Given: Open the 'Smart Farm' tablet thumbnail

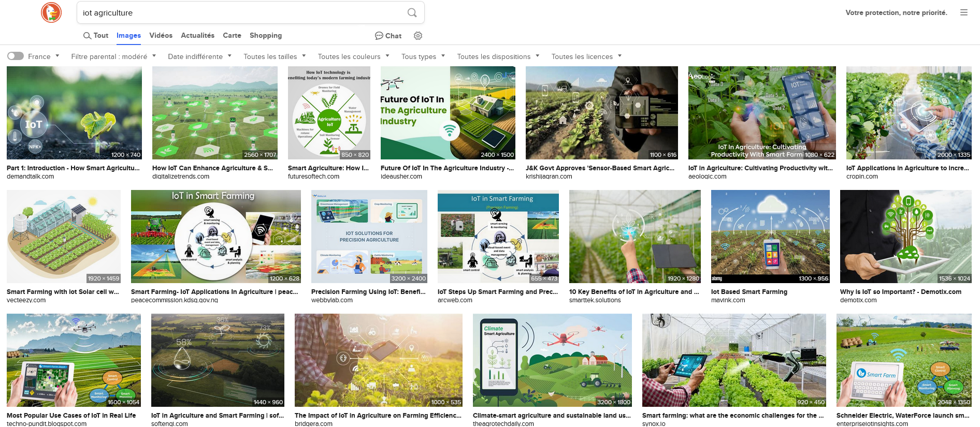Looking at the screenshot, I should 904,360.
